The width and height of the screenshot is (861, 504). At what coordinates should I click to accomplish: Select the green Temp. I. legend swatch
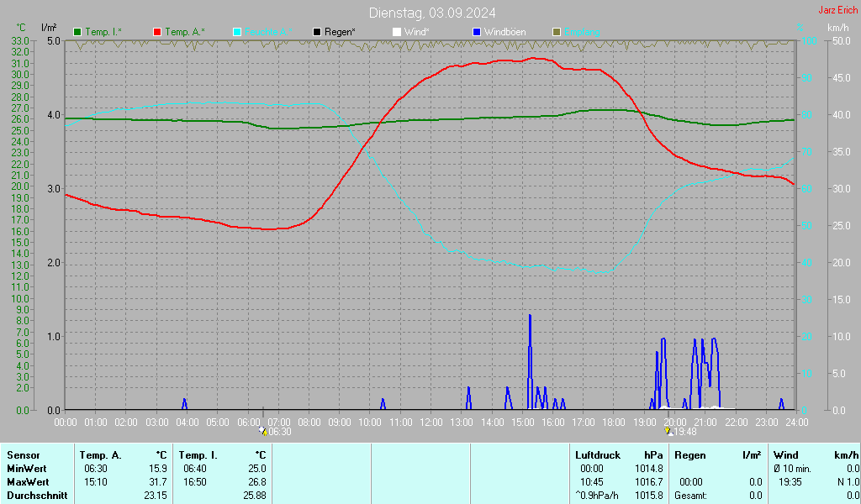pos(78,32)
